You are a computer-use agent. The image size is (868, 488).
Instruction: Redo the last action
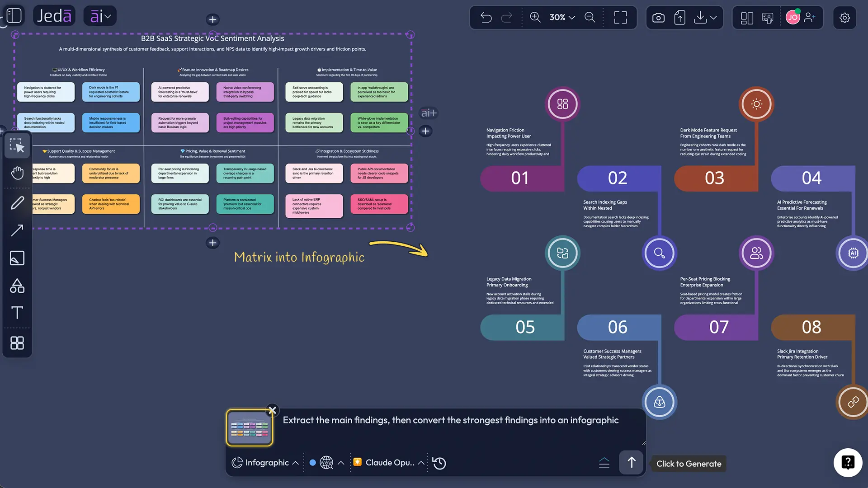click(507, 18)
